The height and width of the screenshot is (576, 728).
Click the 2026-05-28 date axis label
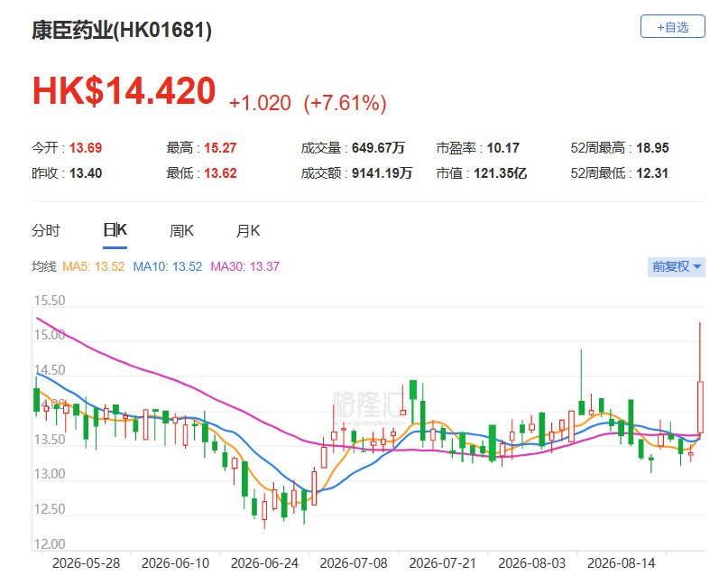87,563
